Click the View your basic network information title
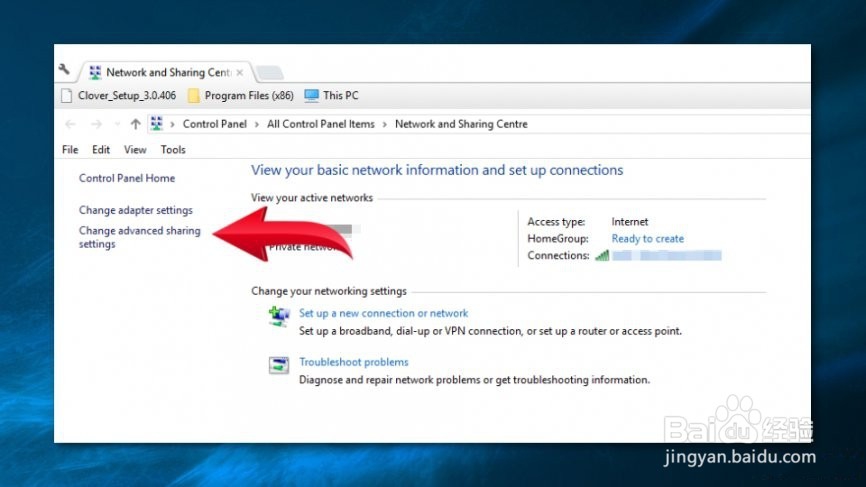 pyautogui.click(x=437, y=170)
